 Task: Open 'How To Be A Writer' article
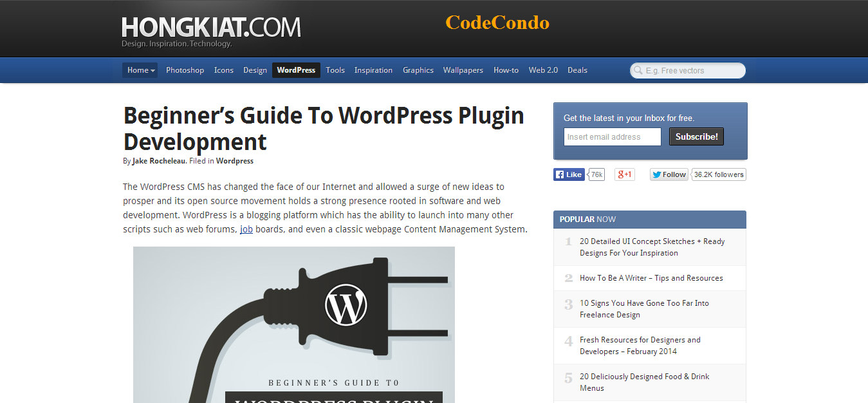[x=651, y=278]
